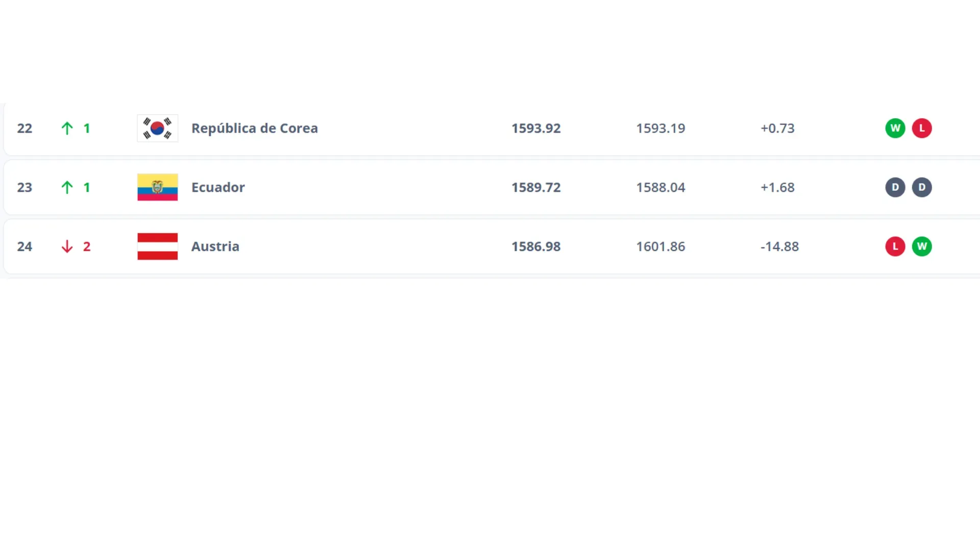980x551 pixels.
Task: Select Ecuador's previous points 1588.04
Action: pos(660,187)
